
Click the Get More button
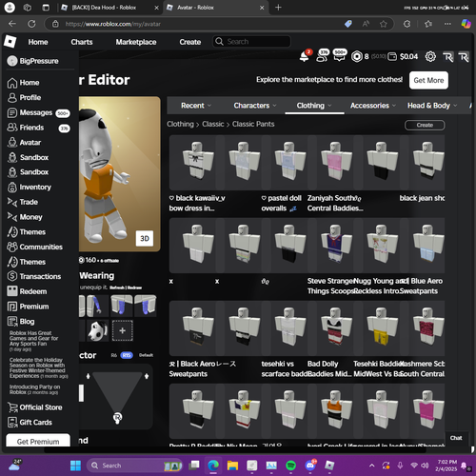[x=428, y=80]
